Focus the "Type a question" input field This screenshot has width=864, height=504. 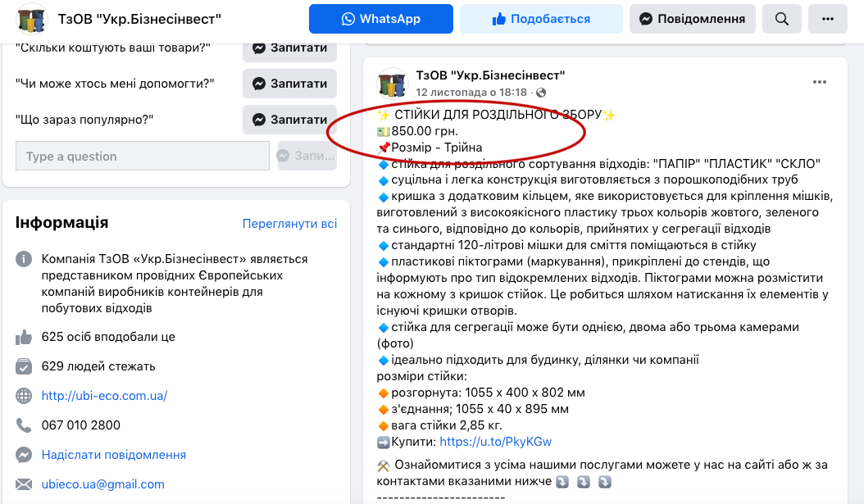pyautogui.click(x=143, y=156)
